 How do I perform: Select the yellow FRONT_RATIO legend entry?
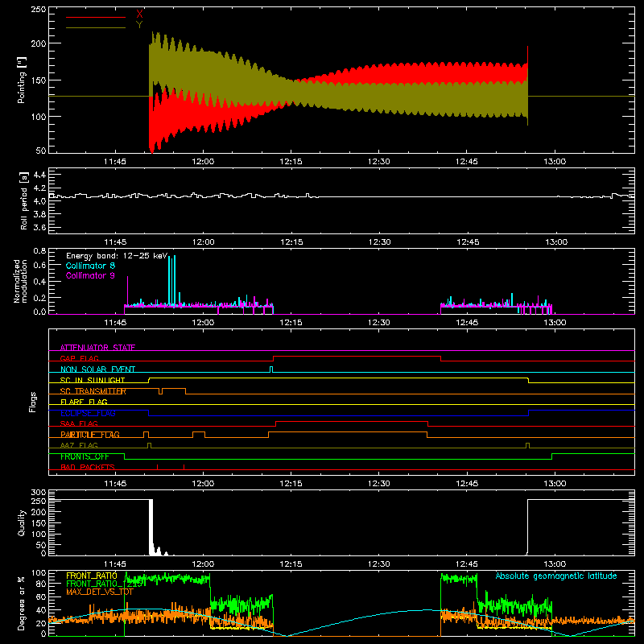click(x=92, y=576)
